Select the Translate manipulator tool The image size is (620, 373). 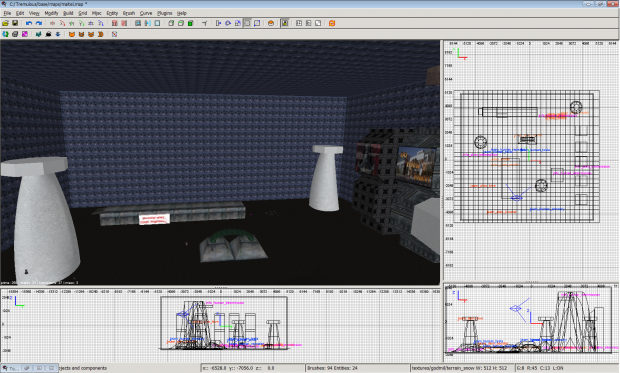[x=218, y=23]
